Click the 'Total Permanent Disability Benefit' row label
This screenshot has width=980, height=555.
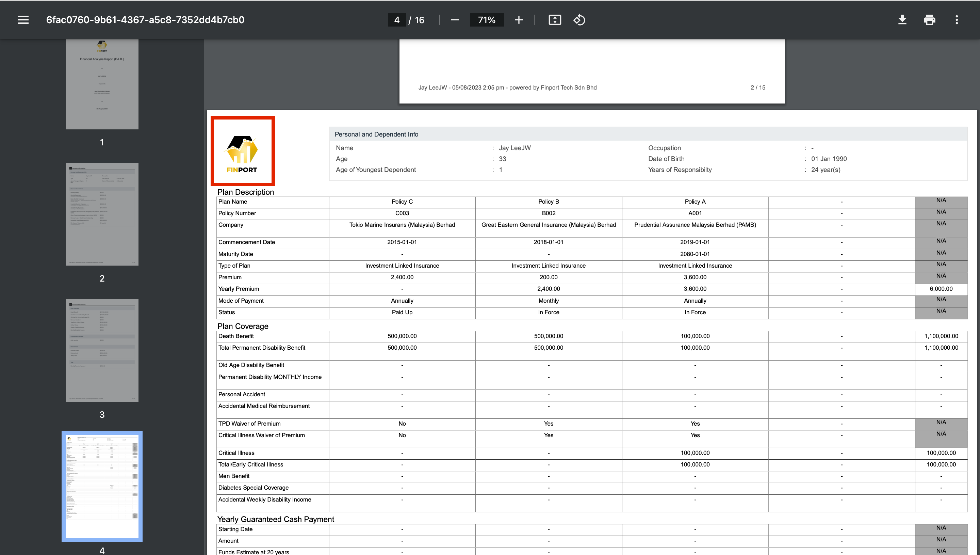coord(262,348)
